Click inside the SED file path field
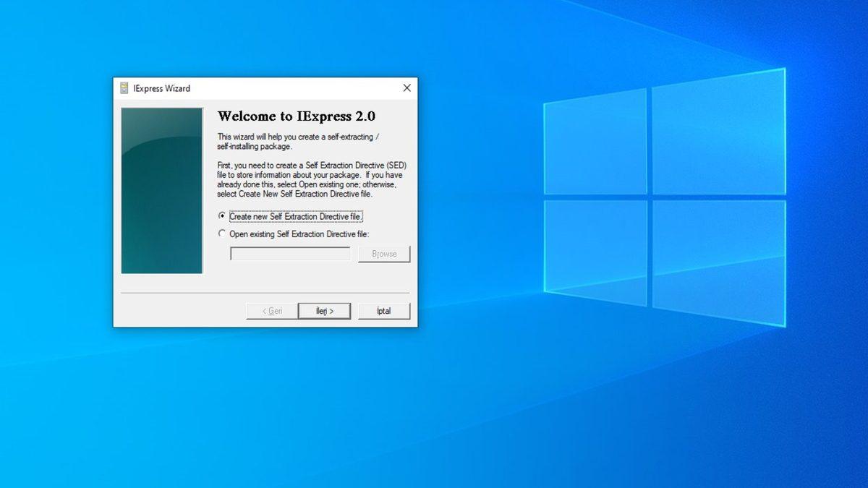The image size is (868, 488). (x=289, y=253)
